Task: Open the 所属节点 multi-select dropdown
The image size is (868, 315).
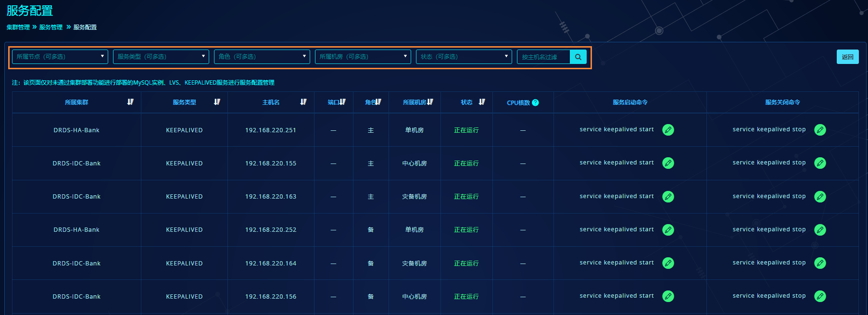Action: 60,57
